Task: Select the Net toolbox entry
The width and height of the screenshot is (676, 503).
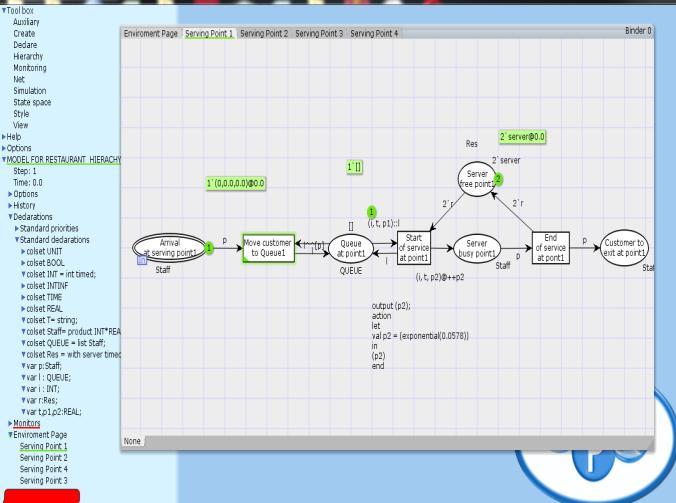Action: 19,79
